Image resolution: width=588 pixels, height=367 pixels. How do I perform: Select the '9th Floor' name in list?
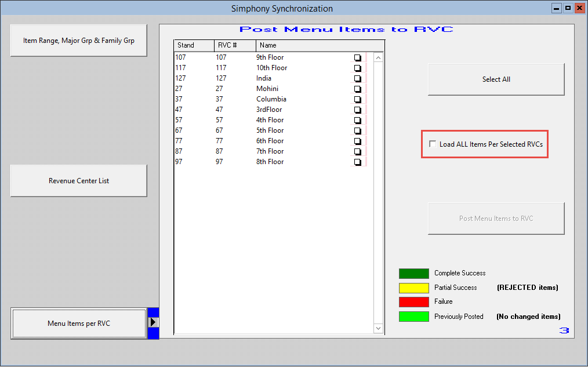(x=270, y=57)
